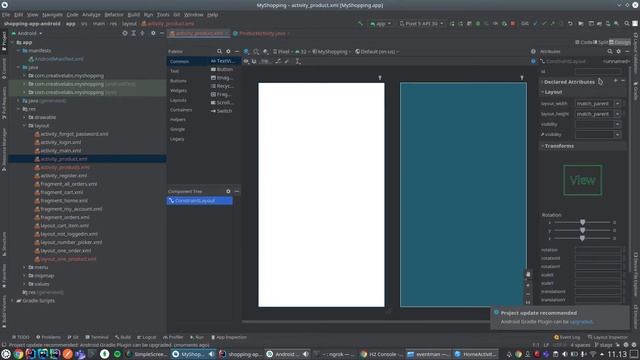
Task: Open the Refactor menu
Action: pos(114,15)
